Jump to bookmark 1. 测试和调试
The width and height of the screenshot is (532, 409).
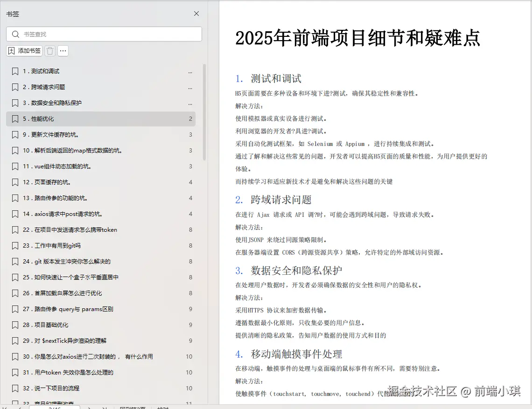[101, 71]
